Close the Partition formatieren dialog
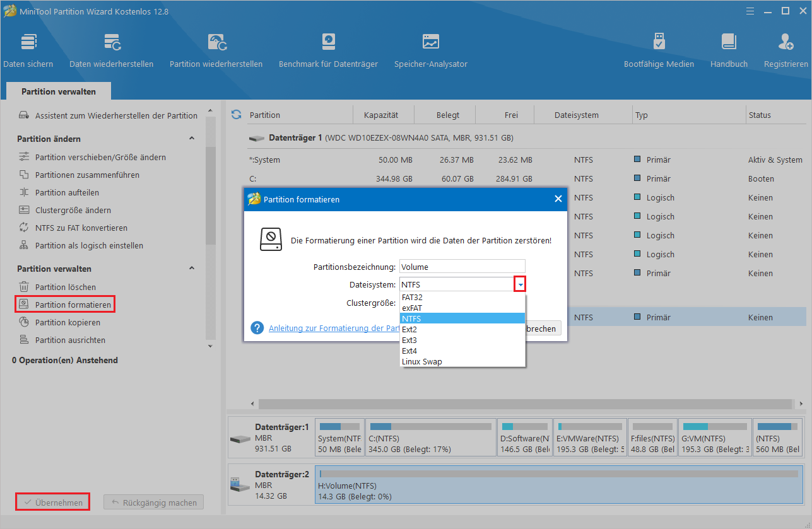The height and width of the screenshot is (529, 812). click(558, 199)
